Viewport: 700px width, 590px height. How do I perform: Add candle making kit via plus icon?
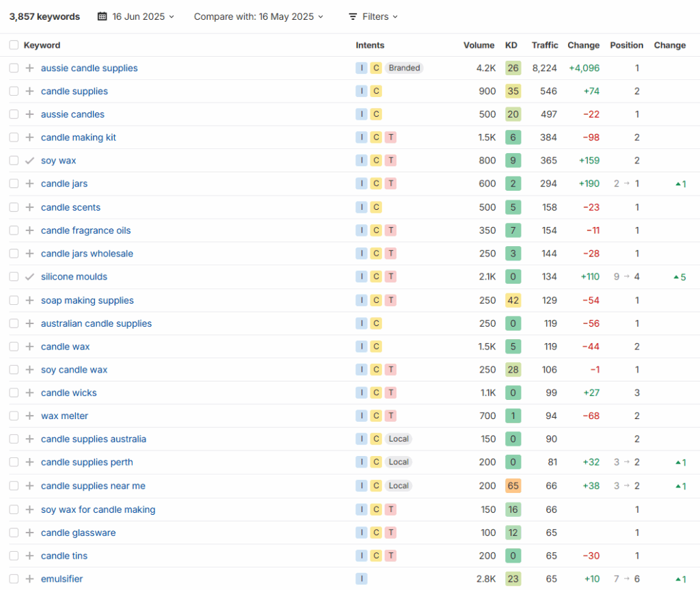pos(29,137)
